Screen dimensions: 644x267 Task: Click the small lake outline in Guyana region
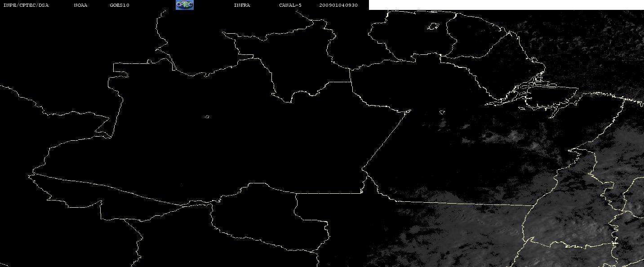click(433, 27)
